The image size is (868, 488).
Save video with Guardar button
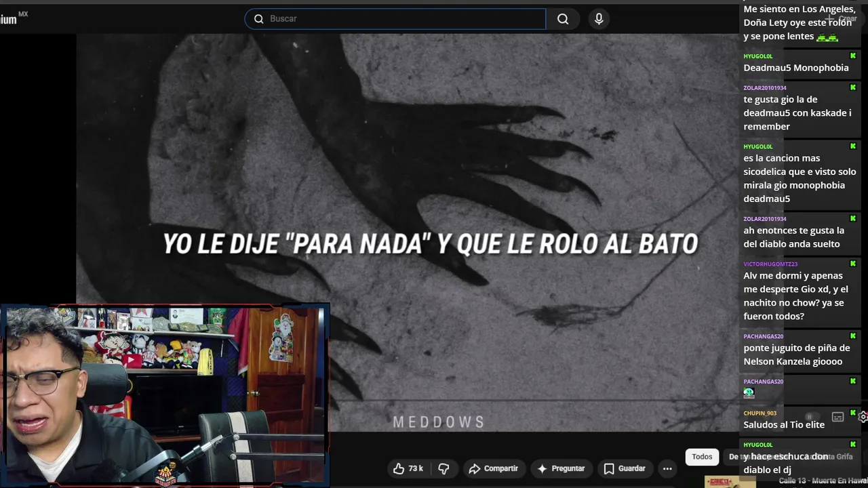[x=625, y=468]
